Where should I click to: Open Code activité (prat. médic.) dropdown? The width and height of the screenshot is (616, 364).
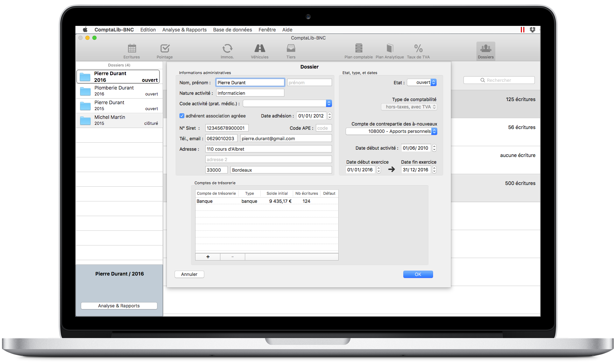287,104
